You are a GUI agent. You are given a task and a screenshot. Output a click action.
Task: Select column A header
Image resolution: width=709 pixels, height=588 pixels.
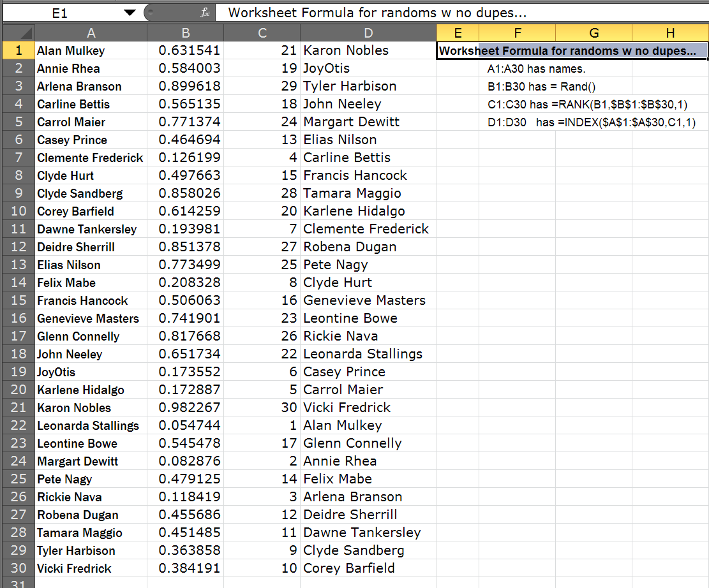(x=91, y=33)
